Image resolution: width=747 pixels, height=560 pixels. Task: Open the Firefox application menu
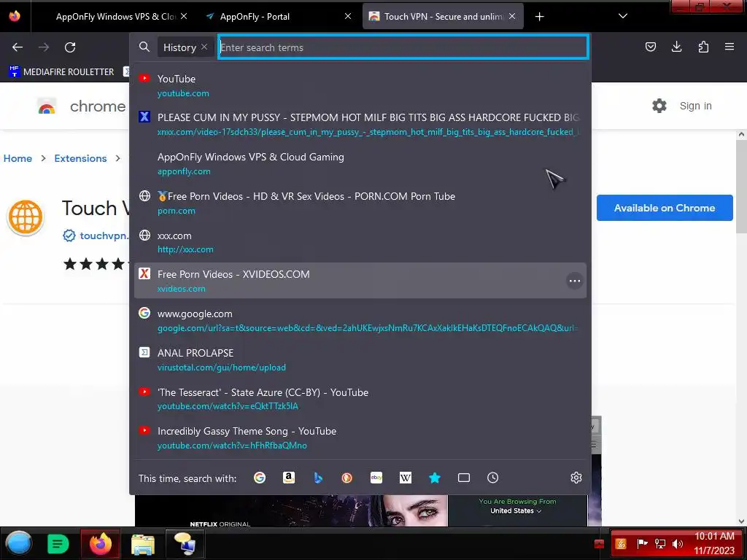729,47
